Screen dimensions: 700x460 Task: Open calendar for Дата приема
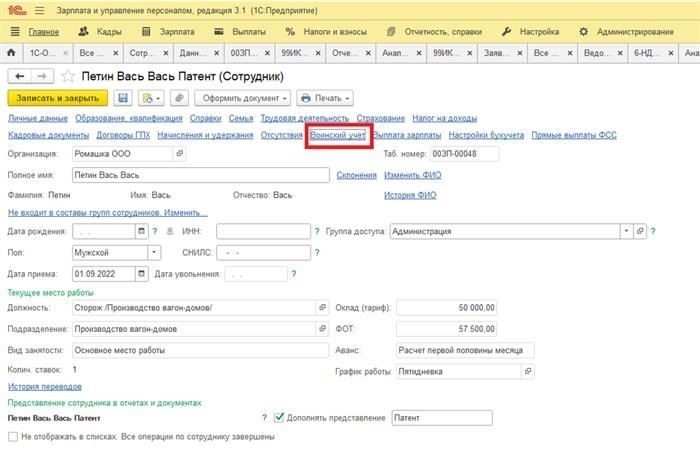click(x=142, y=273)
